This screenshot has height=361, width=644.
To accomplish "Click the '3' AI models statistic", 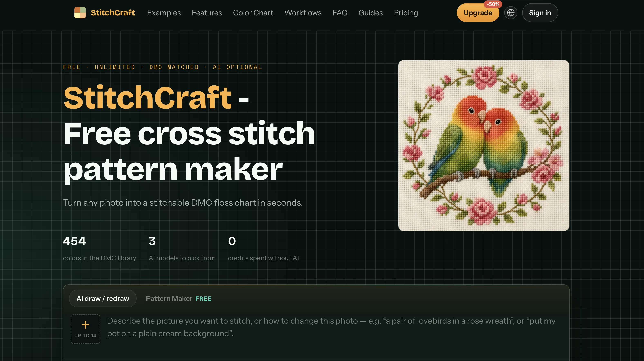I will 152,241.
